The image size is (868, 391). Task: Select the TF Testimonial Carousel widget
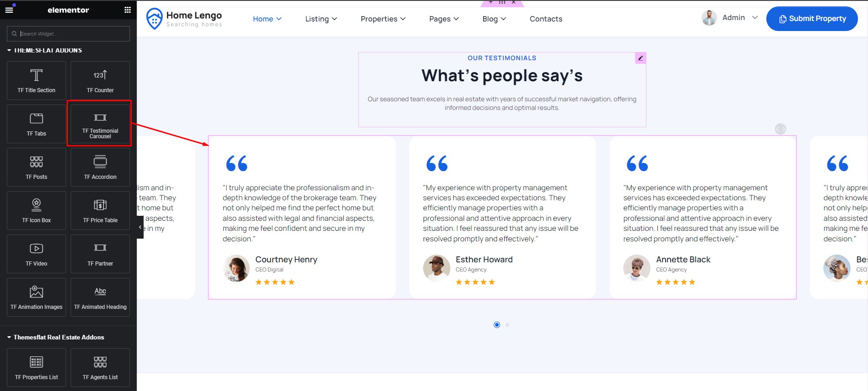(x=100, y=124)
